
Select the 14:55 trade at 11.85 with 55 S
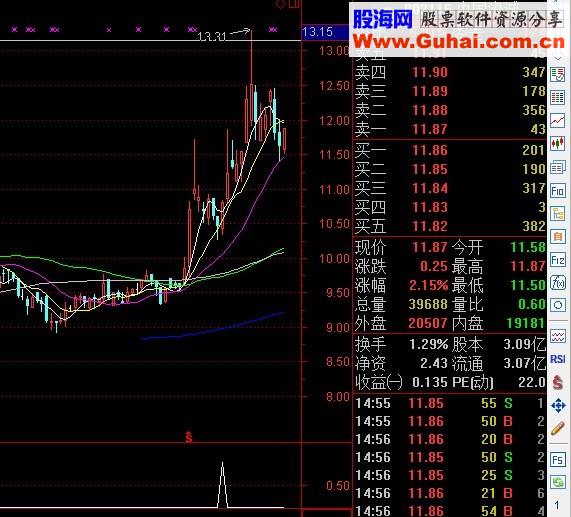450,403
